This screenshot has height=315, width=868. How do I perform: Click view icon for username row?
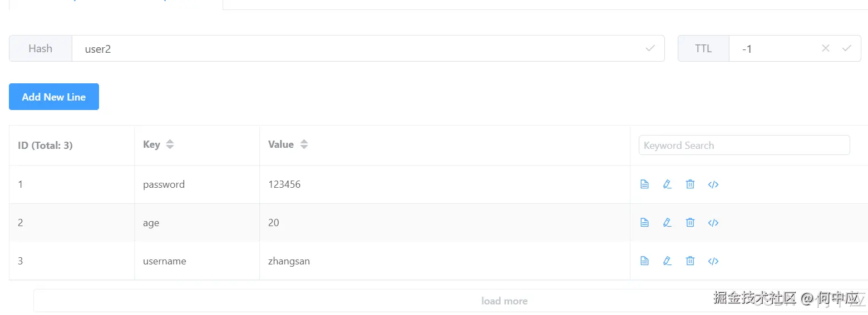tap(644, 261)
